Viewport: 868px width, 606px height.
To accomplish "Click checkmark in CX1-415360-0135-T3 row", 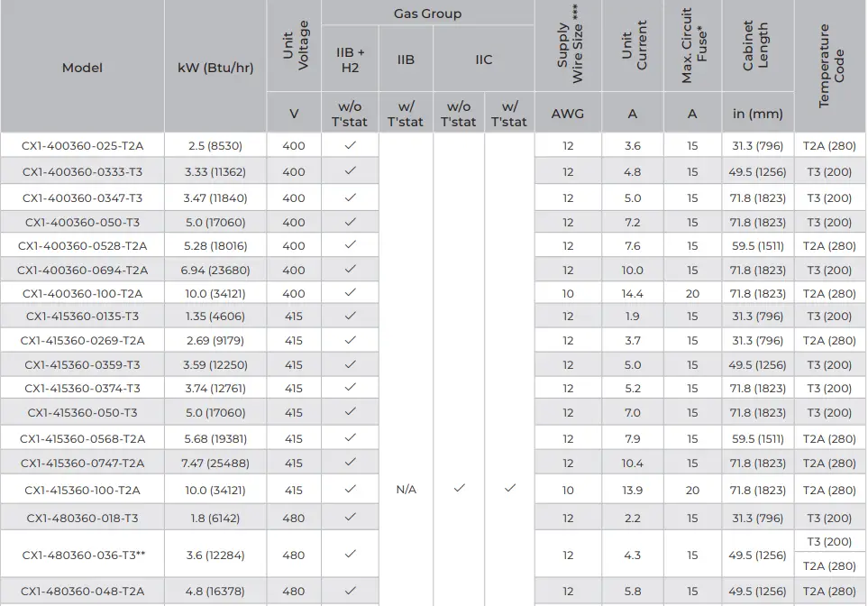I will pyautogui.click(x=350, y=317).
